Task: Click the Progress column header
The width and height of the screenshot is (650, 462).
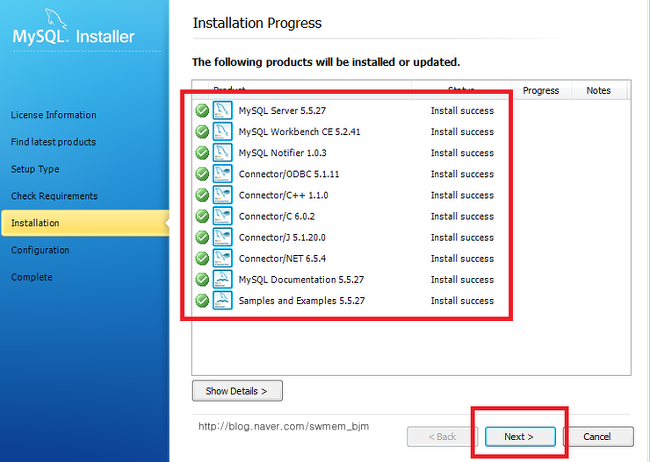Action: (x=541, y=90)
